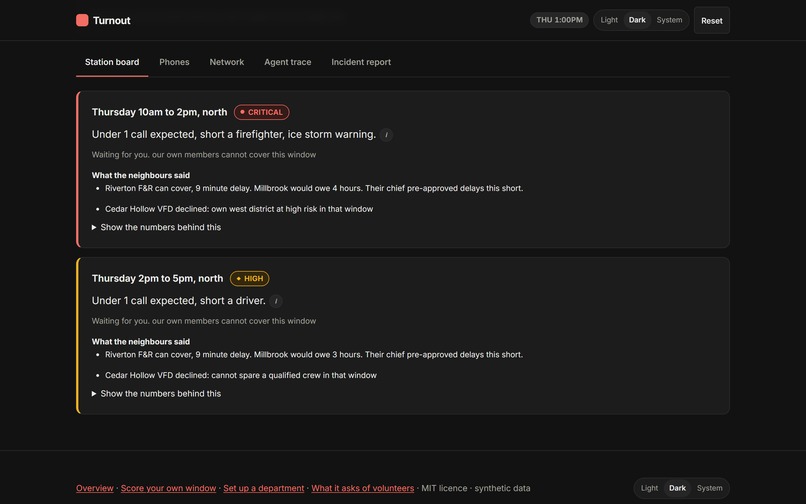Switch to the Station board tab
The width and height of the screenshot is (806, 504).
coord(112,62)
